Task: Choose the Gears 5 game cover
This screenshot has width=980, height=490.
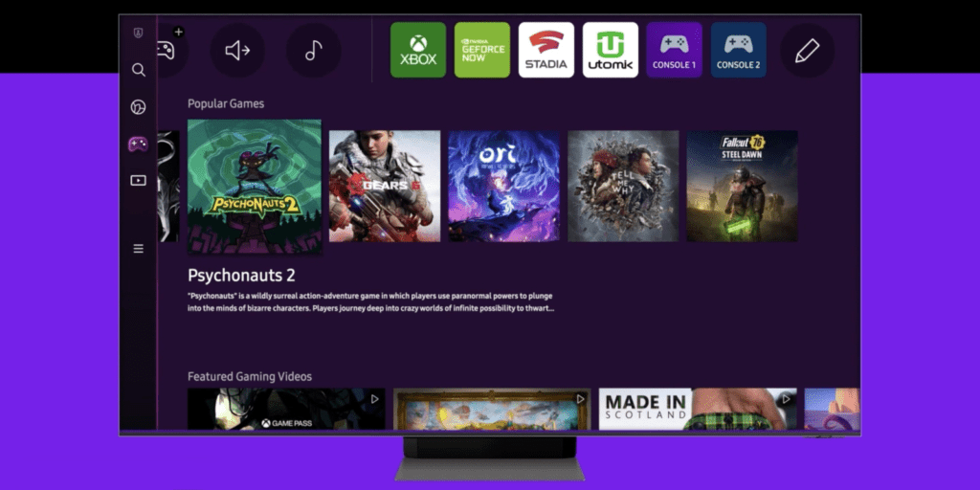Action: click(385, 186)
